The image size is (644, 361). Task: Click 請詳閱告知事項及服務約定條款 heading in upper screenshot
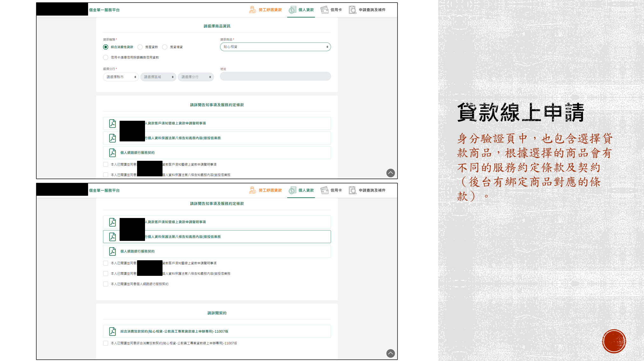[x=217, y=105]
